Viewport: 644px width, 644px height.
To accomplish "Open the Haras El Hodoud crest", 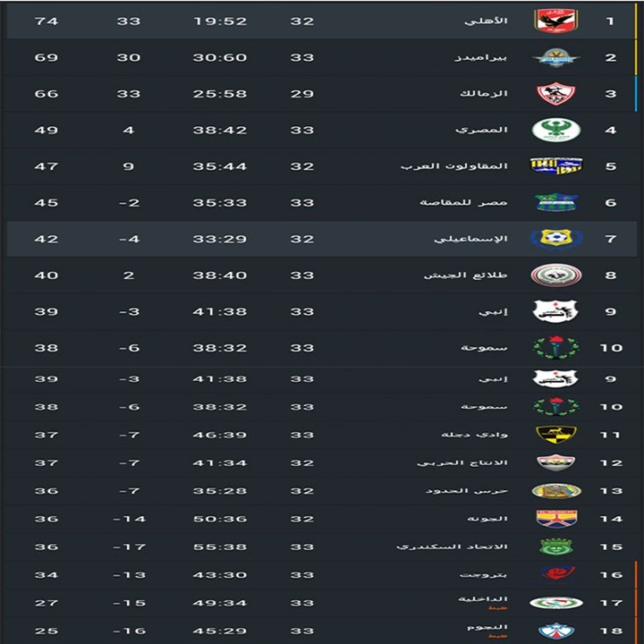I will 555,491.
